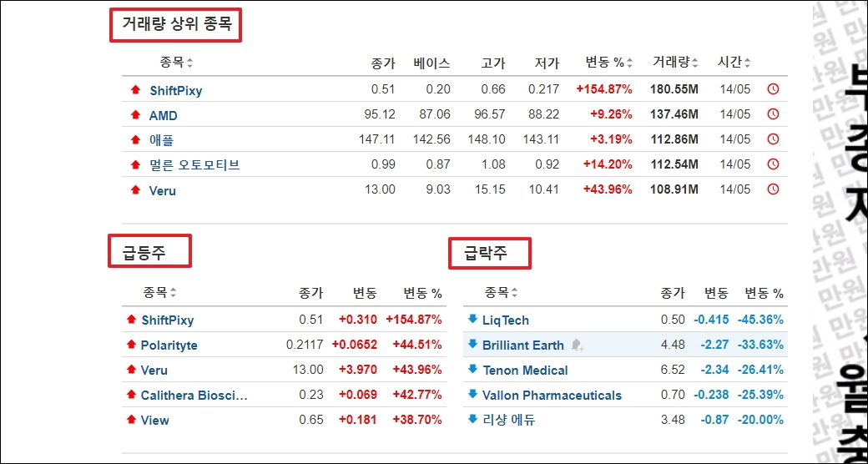Click the 급락주 section heading
Screen dimensions: 868x464
[x=486, y=254]
